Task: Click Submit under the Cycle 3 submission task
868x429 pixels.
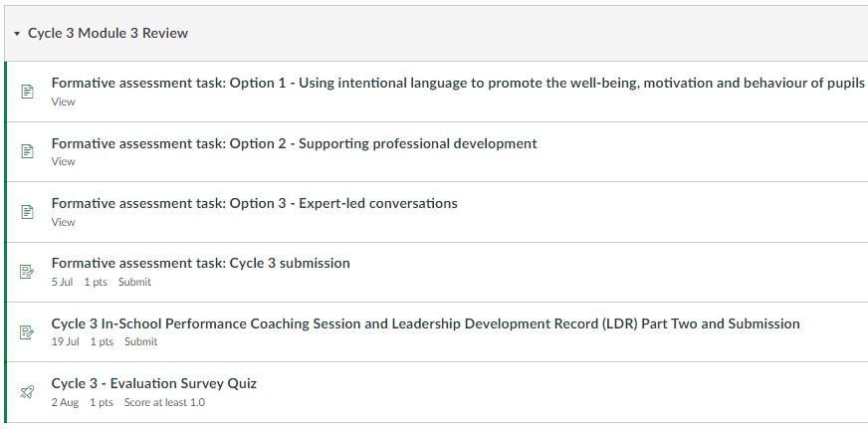Action: (134, 282)
